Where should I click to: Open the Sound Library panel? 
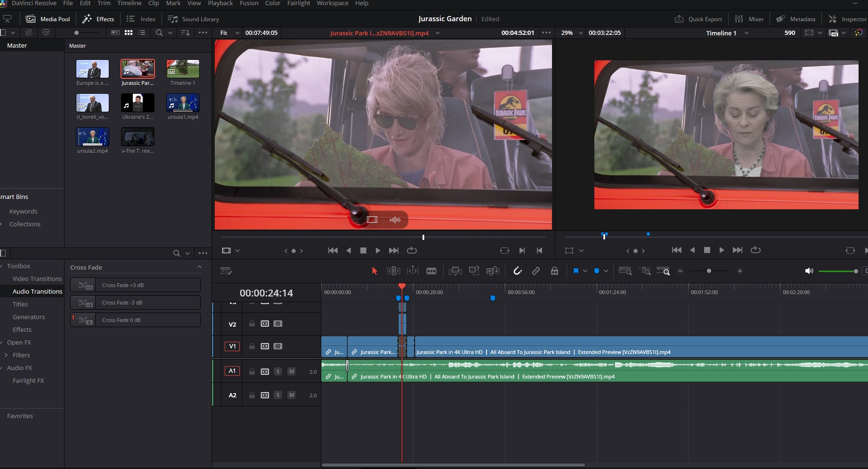pos(194,19)
